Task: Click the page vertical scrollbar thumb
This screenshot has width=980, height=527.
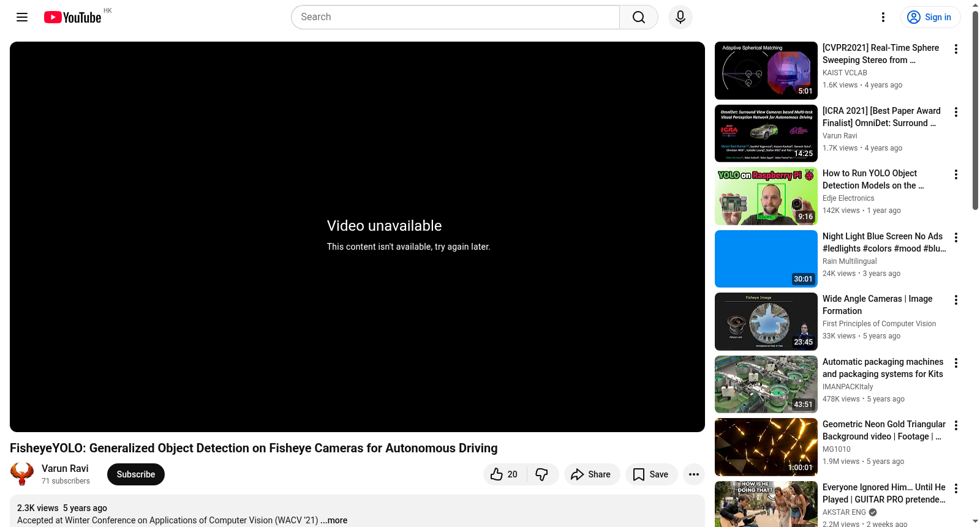Action: click(x=975, y=110)
